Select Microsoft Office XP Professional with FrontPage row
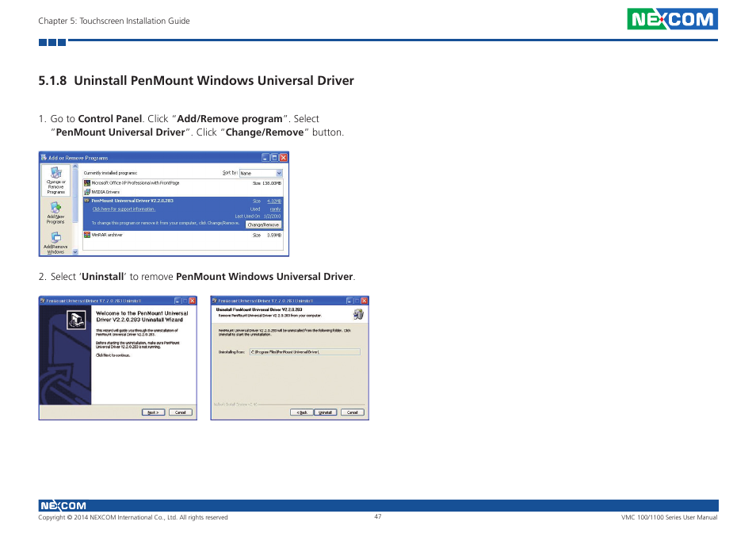 point(183,183)
